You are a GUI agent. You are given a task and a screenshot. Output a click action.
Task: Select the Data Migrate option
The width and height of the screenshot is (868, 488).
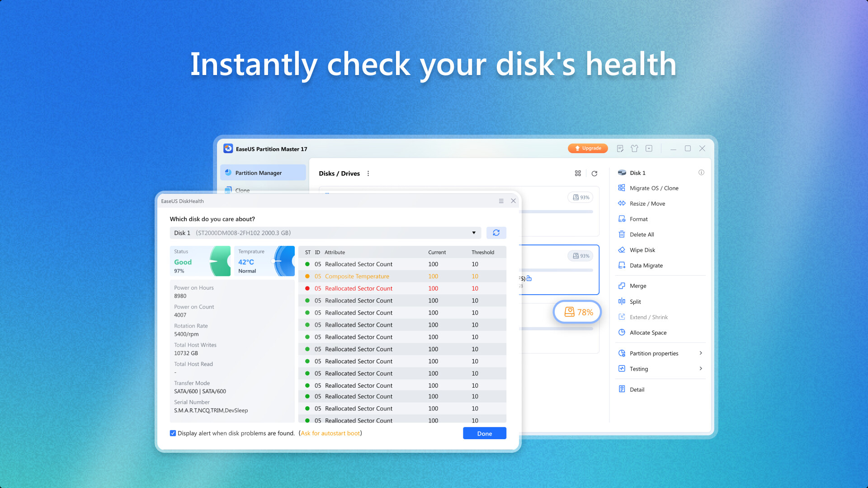(x=646, y=265)
